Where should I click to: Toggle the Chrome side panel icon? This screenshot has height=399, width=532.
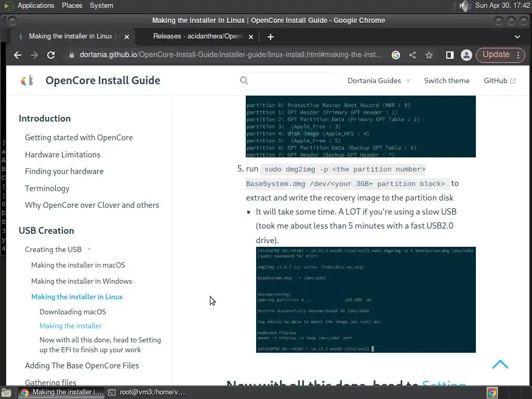tap(449, 55)
